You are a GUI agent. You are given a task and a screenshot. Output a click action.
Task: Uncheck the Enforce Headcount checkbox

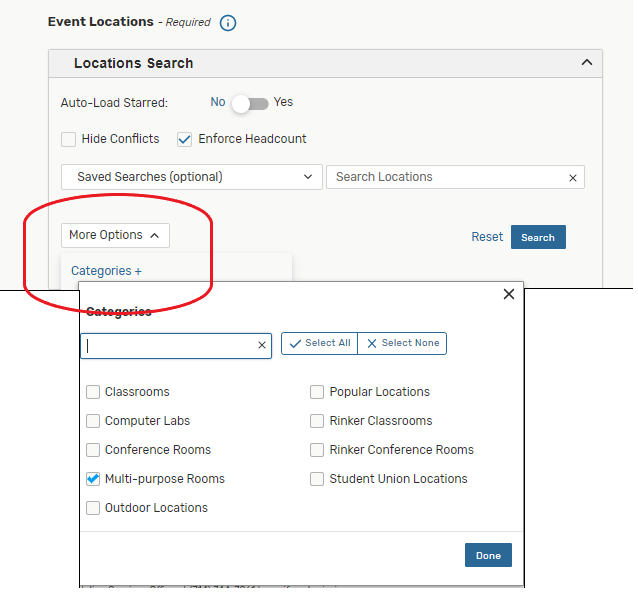click(x=184, y=139)
